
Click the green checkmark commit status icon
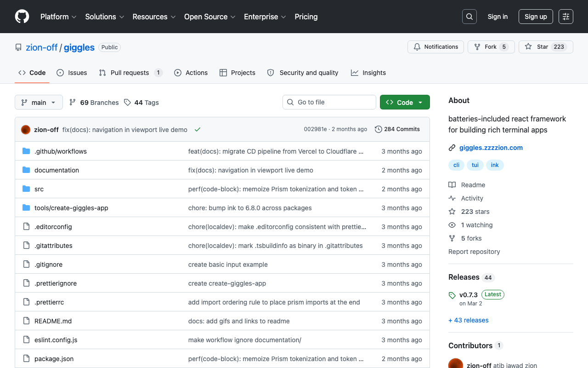[x=198, y=130]
